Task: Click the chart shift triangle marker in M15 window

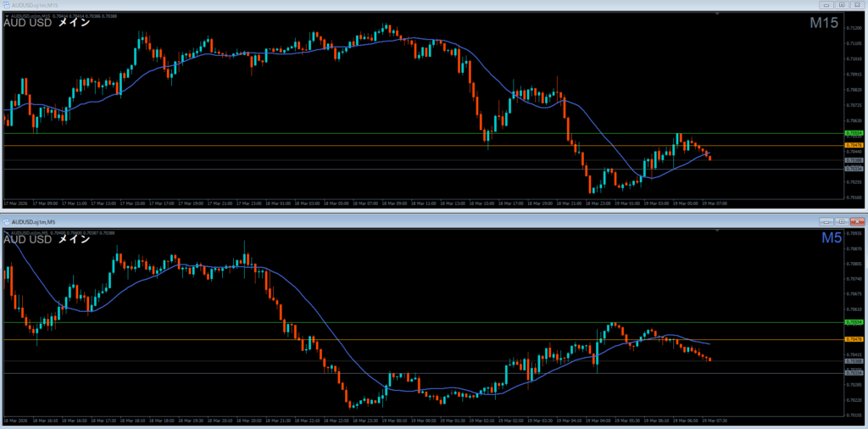Action: [x=717, y=13]
